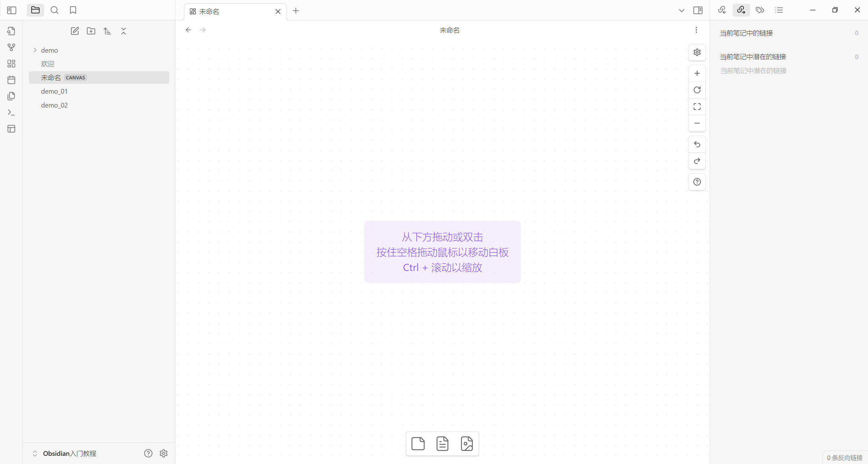Add a note from the vault to the canvas

(x=442, y=443)
